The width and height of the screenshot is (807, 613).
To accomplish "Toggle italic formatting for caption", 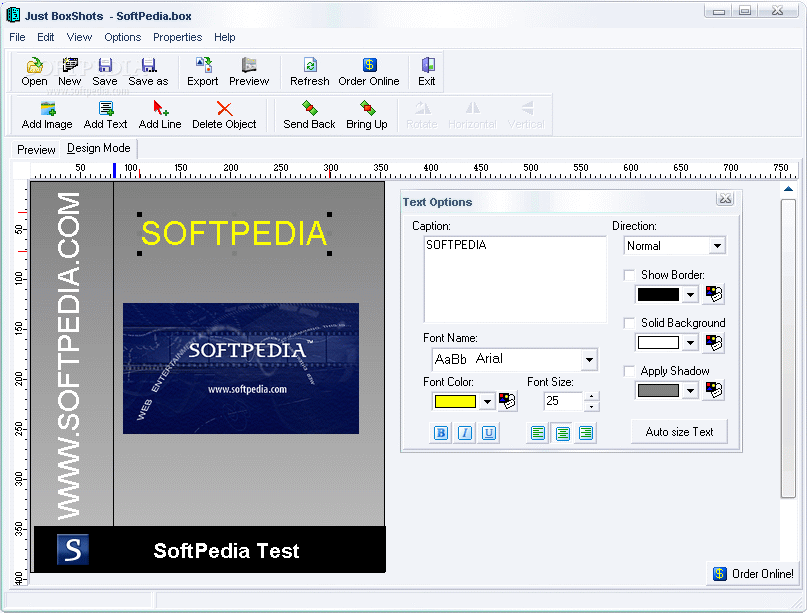I will pos(465,433).
